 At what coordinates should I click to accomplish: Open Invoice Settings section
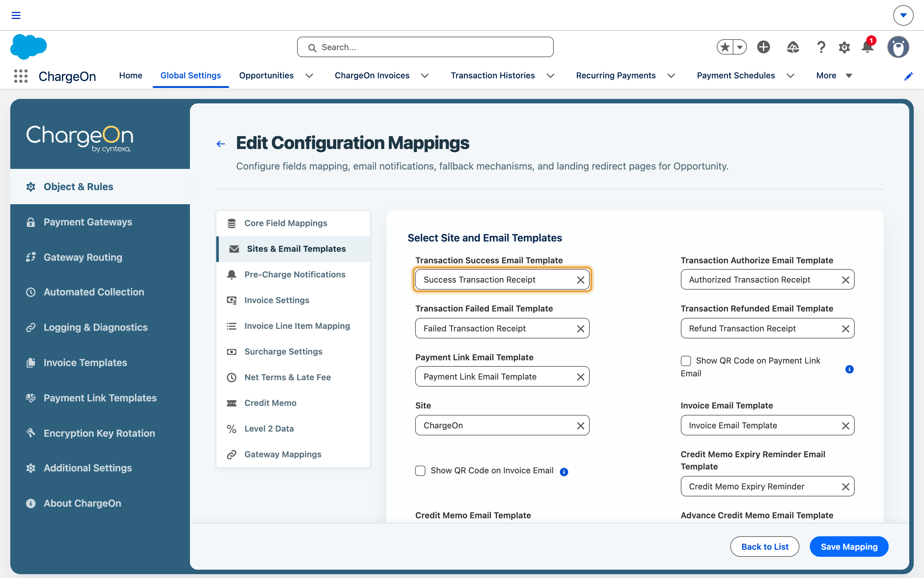(293, 300)
